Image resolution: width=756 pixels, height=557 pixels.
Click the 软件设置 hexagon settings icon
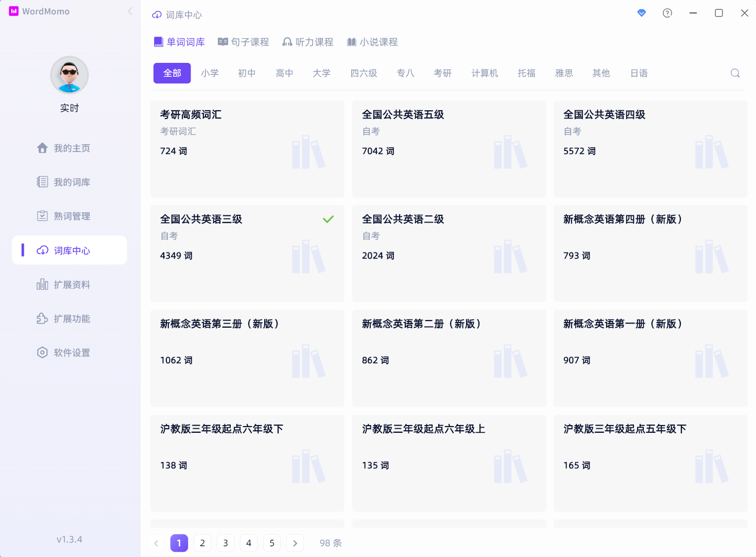pyautogui.click(x=42, y=352)
